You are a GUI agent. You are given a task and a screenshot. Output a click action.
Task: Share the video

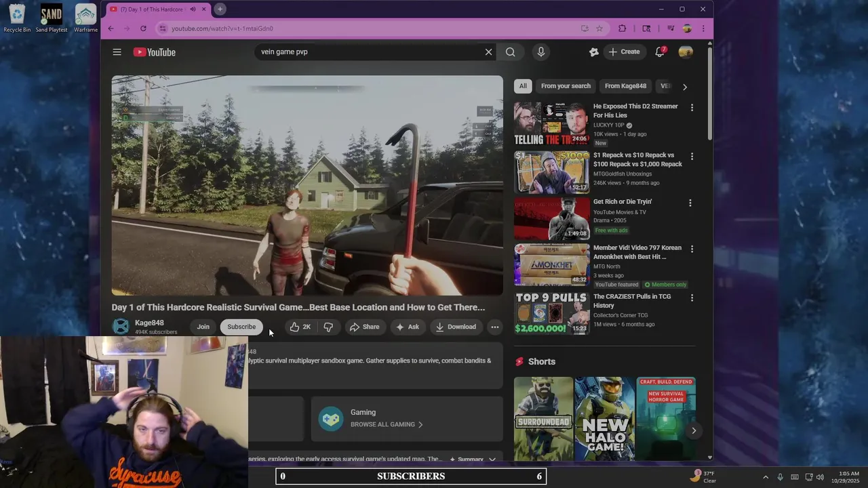click(x=364, y=327)
